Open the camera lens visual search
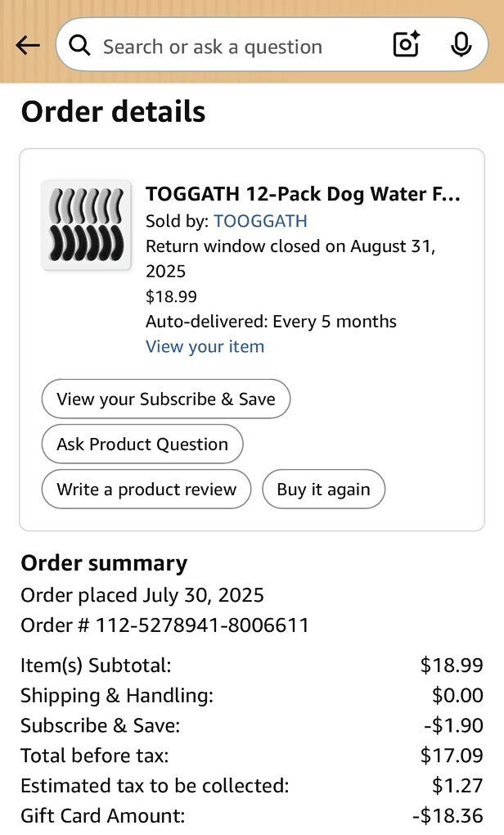The height and width of the screenshot is (835, 504). point(407,45)
